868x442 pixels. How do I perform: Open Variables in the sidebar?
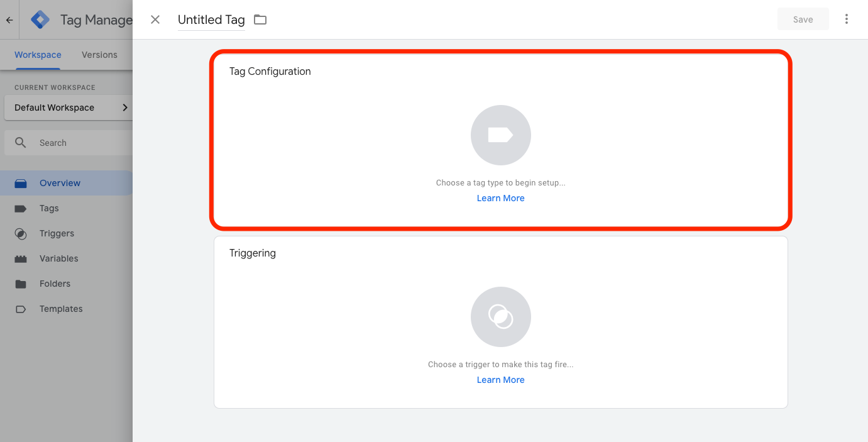point(66,258)
